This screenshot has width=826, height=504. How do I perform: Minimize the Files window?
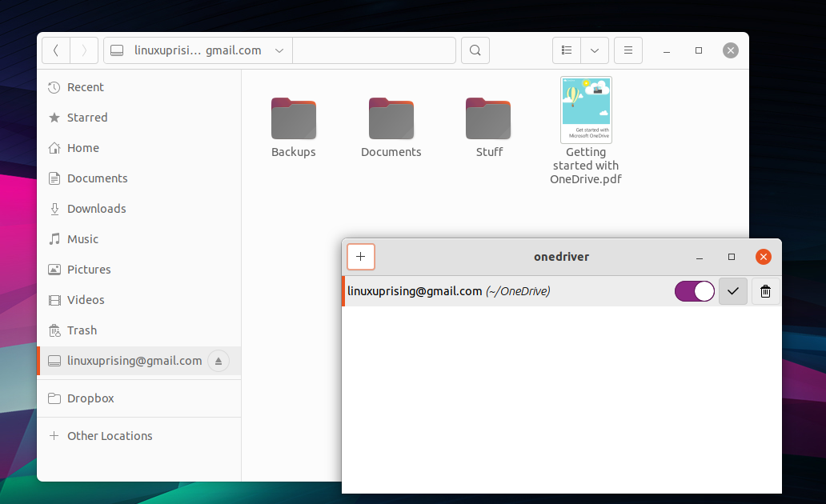(667, 50)
